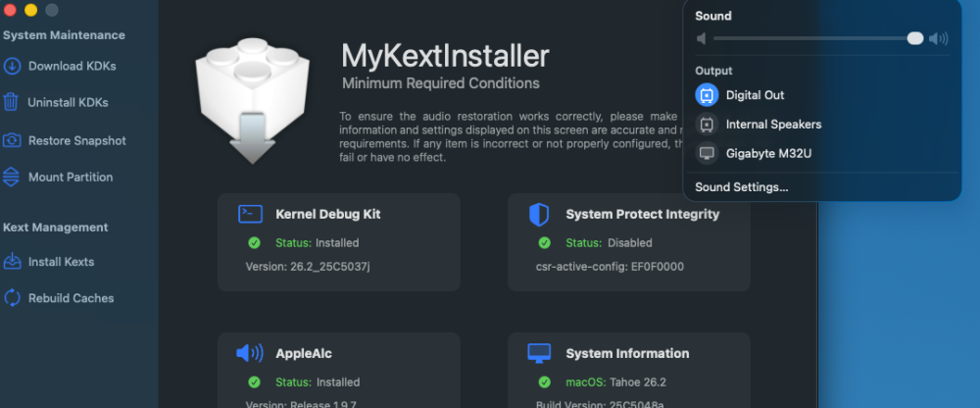This screenshot has width=980, height=408.
Task: Click the green checkmark for AppleAlc status
Action: (254, 382)
